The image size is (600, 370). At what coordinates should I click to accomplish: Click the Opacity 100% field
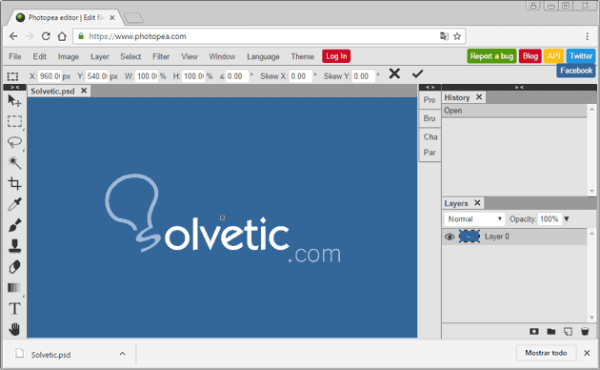549,219
